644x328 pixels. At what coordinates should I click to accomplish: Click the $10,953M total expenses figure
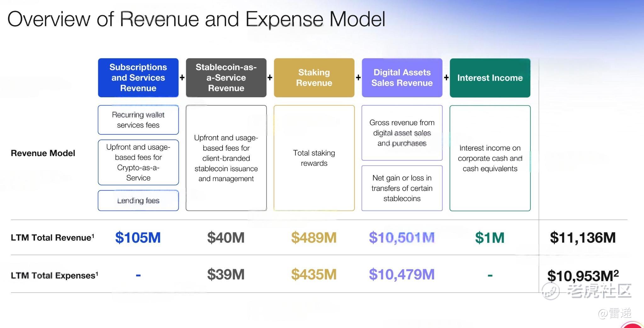(x=583, y=276)
